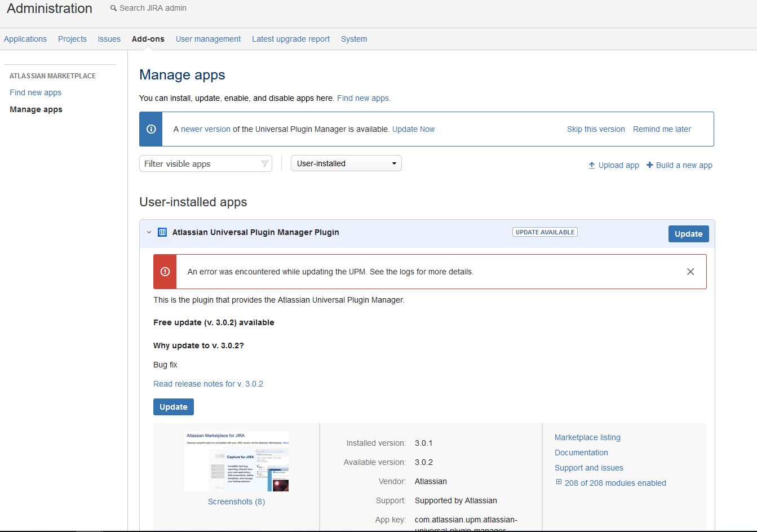Focus the Filter visible apps field

[206, 163]
